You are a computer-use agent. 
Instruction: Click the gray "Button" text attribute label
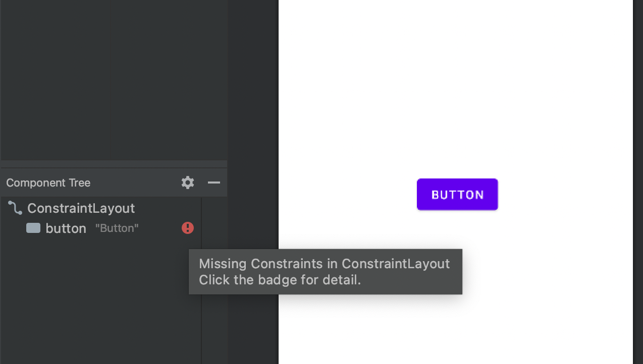(x=117, y=228)
